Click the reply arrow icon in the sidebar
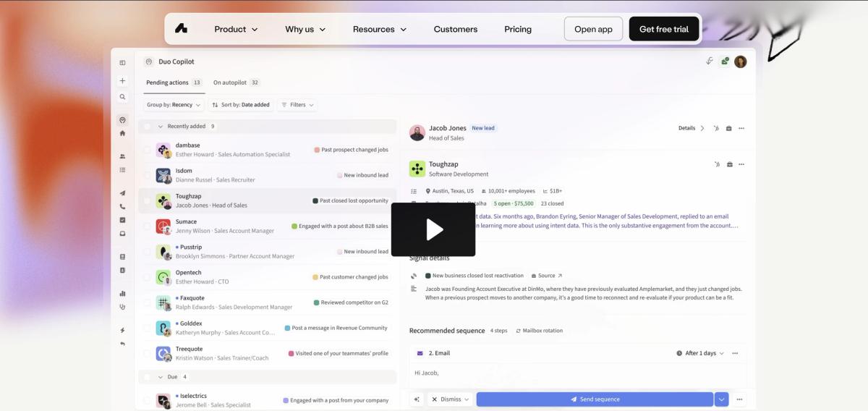Screen dimensions: 868x411 click(x=122, y=344)
